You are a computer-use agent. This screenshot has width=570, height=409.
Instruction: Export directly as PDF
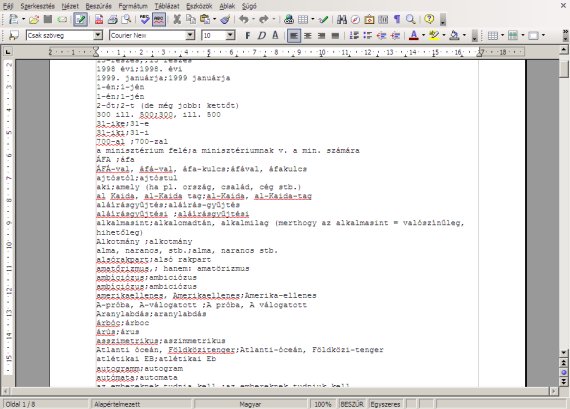click(x=99, y=19)
